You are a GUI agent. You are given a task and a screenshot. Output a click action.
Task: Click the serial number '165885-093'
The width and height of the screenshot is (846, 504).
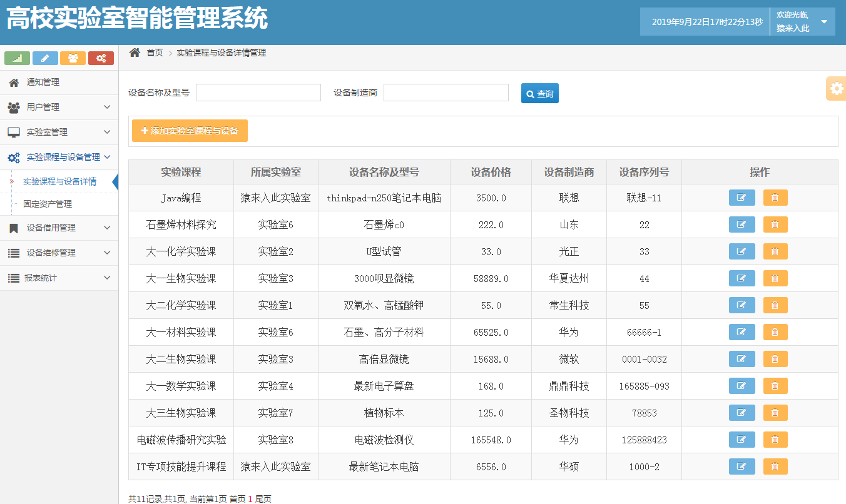tap(644, 386)
